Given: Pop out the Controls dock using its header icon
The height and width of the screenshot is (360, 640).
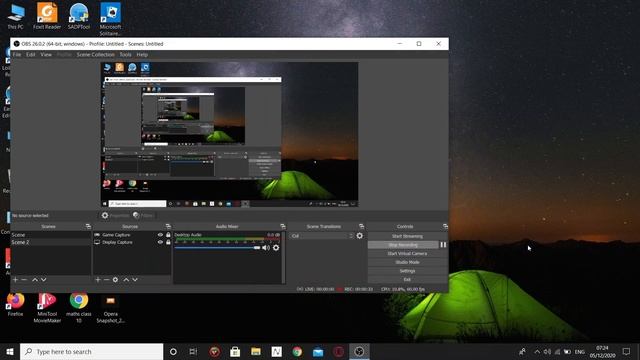Looking at the screenshot, I should tap(445, 226).
